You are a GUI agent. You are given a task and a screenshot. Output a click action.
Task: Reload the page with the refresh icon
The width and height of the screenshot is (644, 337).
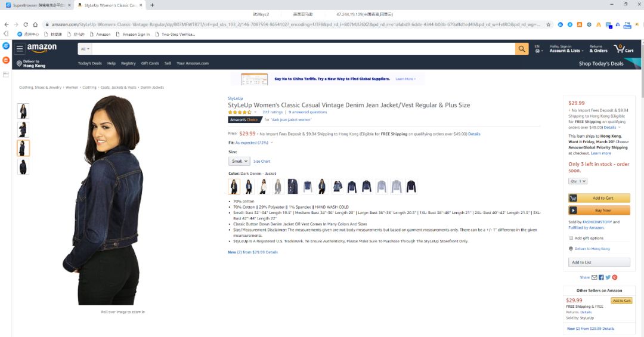point(26,24)
